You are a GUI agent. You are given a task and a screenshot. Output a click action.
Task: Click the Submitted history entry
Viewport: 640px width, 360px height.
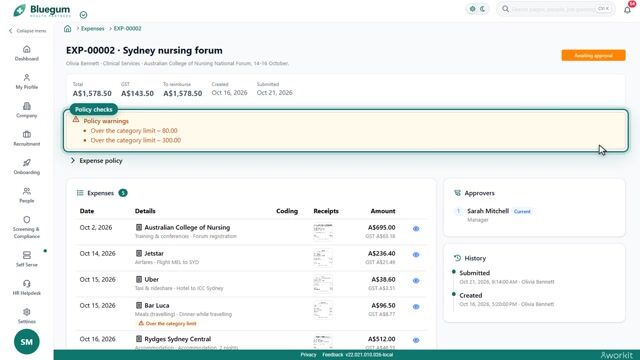pyautogui.click(x=474, y=273)
